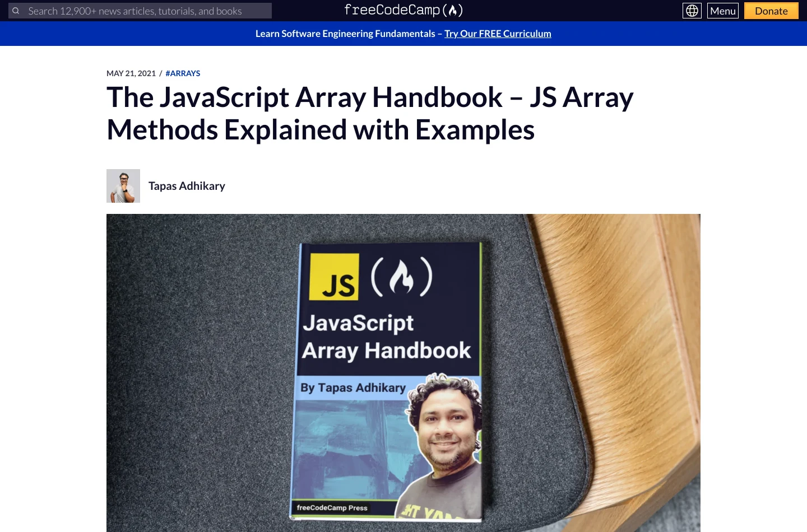Open the Menu button

point(723,11)
